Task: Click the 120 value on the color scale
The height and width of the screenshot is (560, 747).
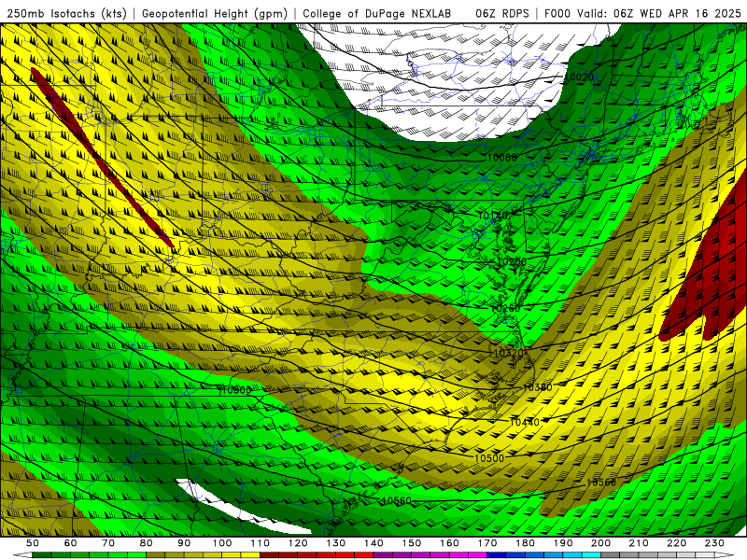Action: tap(298, 543)
